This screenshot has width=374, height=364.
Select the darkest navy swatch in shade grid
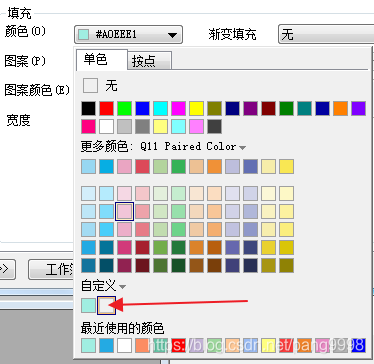pyautogui.click(x=250, y=265)
